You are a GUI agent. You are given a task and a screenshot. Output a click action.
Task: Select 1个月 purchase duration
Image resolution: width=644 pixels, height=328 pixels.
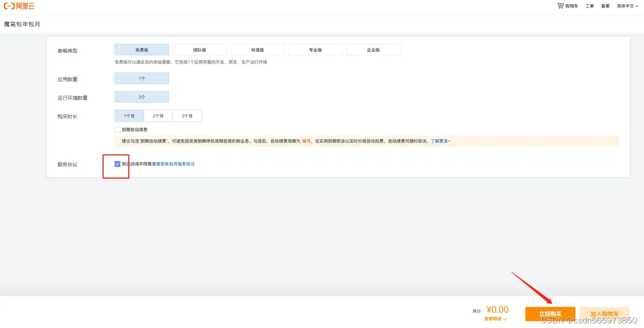[129, 116]
